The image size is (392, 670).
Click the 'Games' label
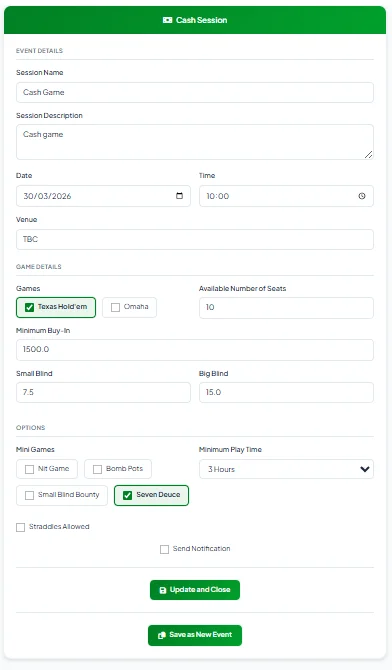point(28,288)
